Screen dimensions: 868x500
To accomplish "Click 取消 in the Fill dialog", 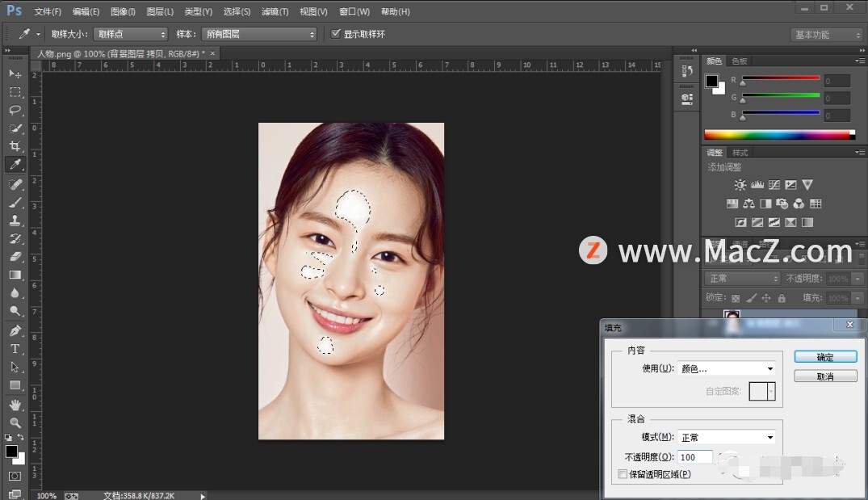I will 825,376.
